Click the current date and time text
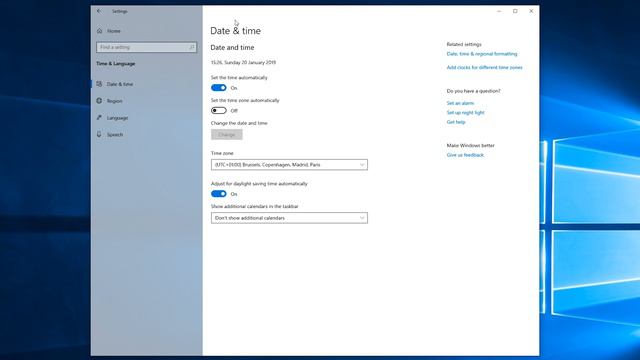This screenshot has width=640, height=360. 243,62
